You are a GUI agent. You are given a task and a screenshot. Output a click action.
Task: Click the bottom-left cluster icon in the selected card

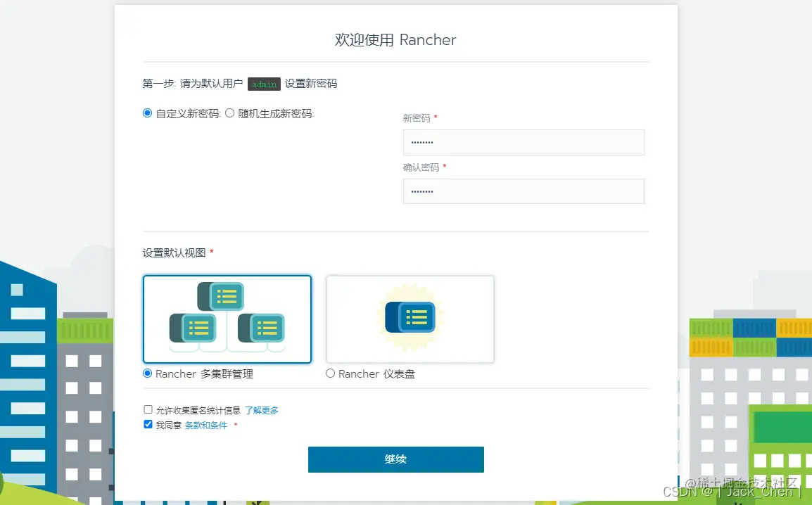[x=194, y=326]
